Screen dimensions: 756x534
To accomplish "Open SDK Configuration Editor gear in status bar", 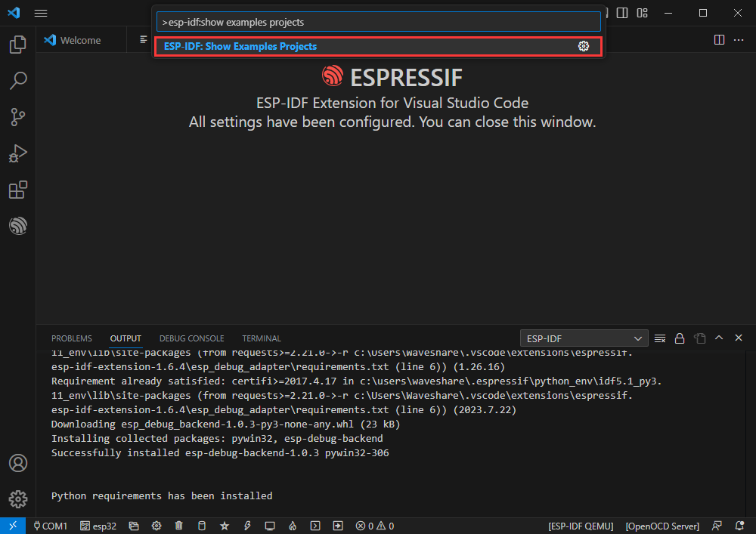I will pyautogui.click(x=156, y=526).
